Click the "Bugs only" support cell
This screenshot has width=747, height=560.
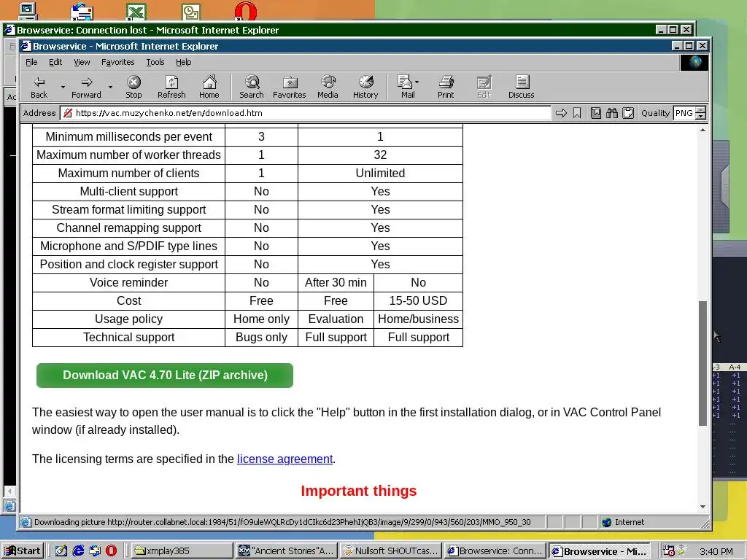point(261,337)
